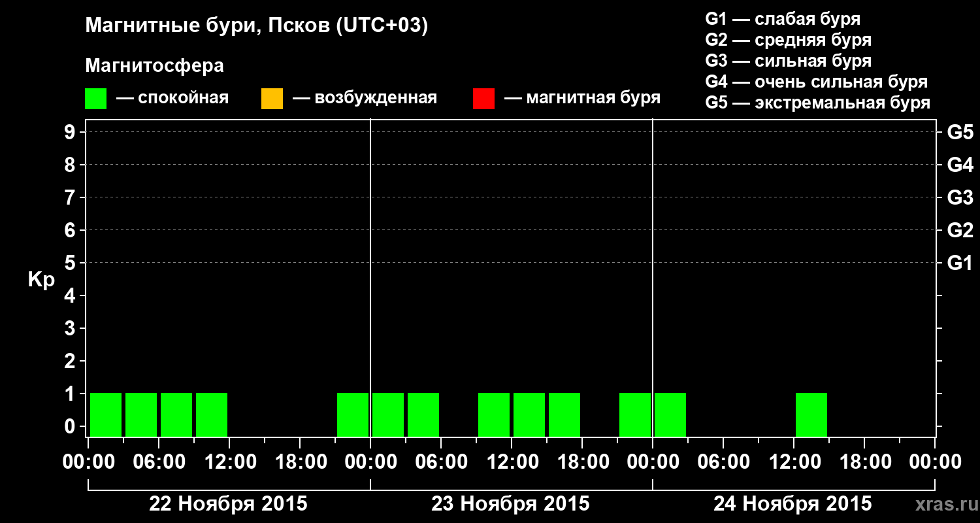Click the G2 label on right axis
Screen dimensions: 980x523
[x=960, y=230]
